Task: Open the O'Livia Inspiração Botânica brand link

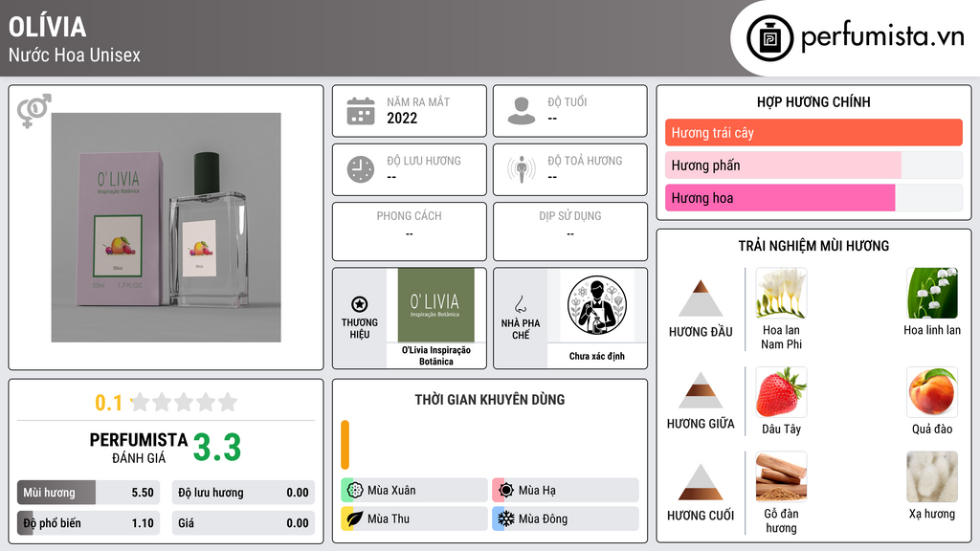Action: pyautogui.click(x=436, y=356)
